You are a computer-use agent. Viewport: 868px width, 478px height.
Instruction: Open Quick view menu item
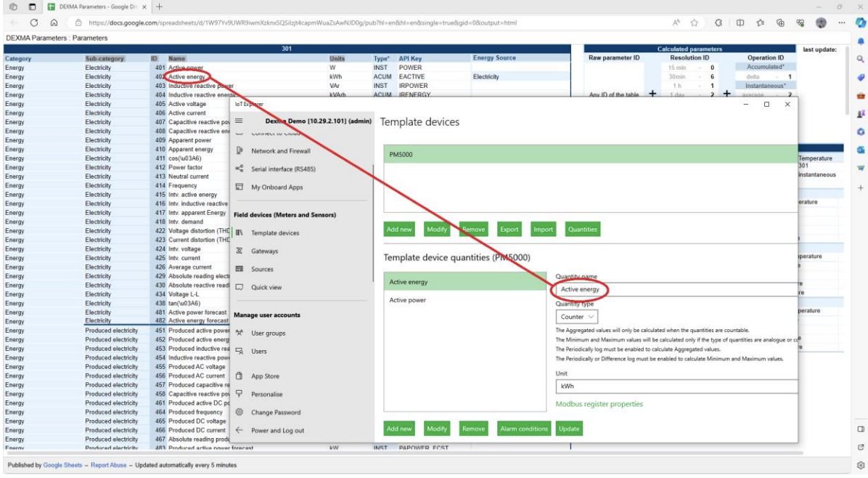click(x=266, y=287)
